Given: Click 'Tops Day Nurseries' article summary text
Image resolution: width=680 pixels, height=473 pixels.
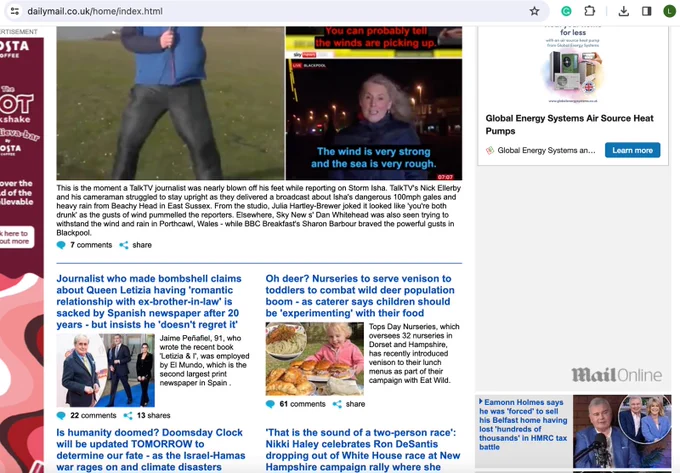Looking at the screenshot, I should pos(414,353).
